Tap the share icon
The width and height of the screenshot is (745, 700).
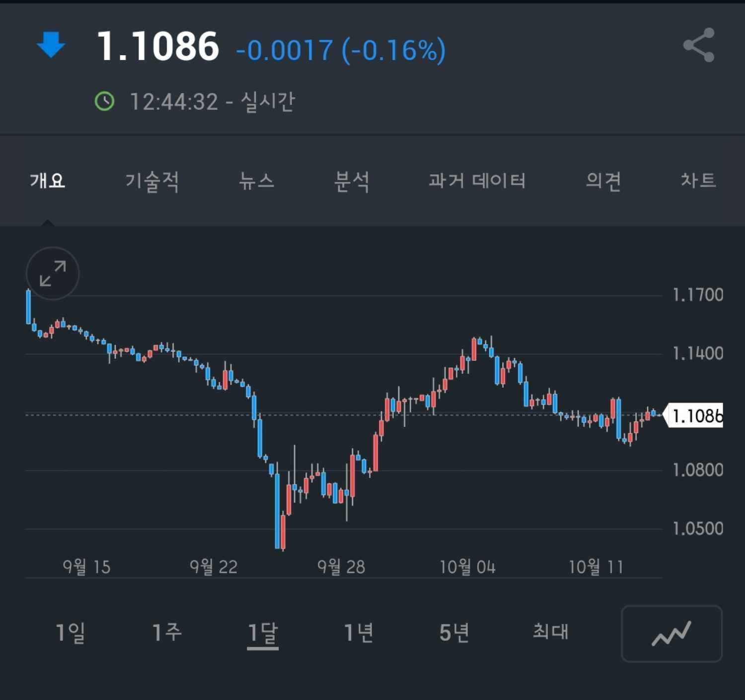tap(699, 45)
